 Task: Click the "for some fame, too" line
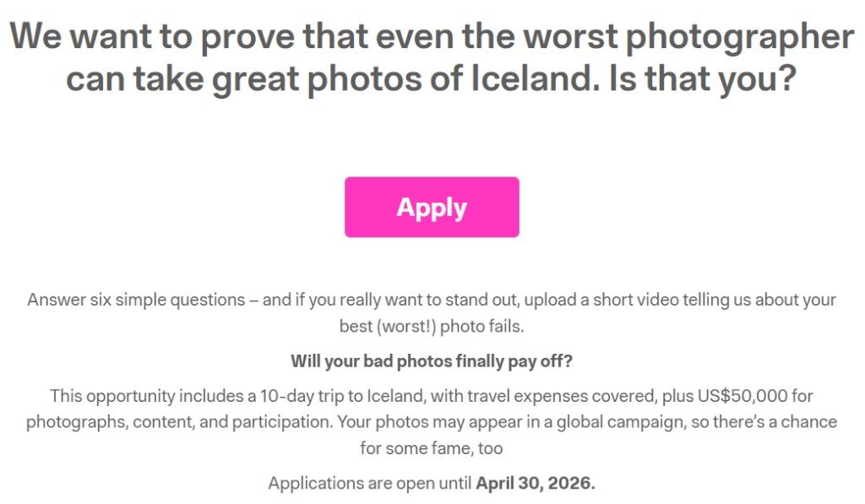coord(432,448)
